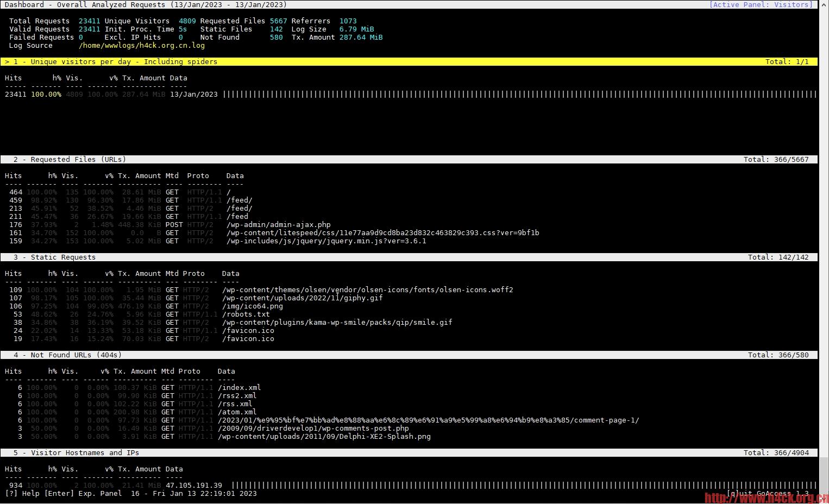Click the scrollbar up arrow

coord(824,5)
